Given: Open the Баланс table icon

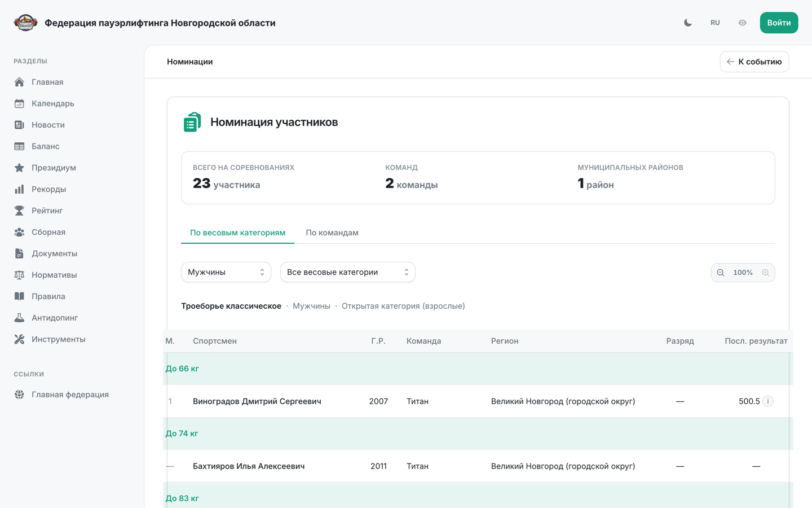Looking at the screenshot, I should click(x=19, y=146).
